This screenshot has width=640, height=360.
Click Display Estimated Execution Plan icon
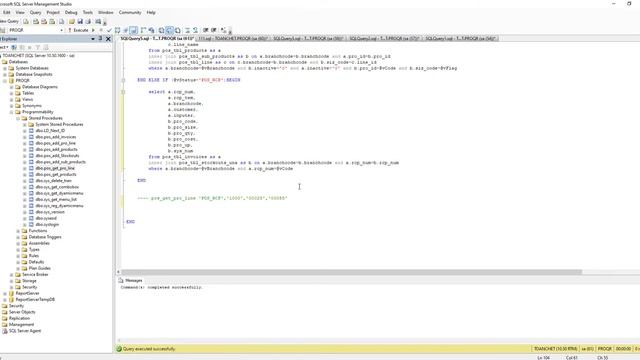(x=118, y=30)
